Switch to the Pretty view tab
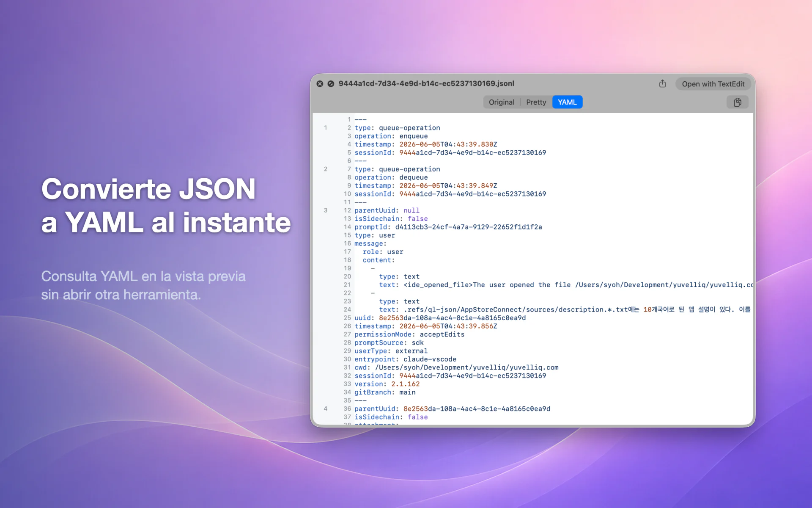Image resolution: width=812 pixels, height=508 pixels. (536, 102)
